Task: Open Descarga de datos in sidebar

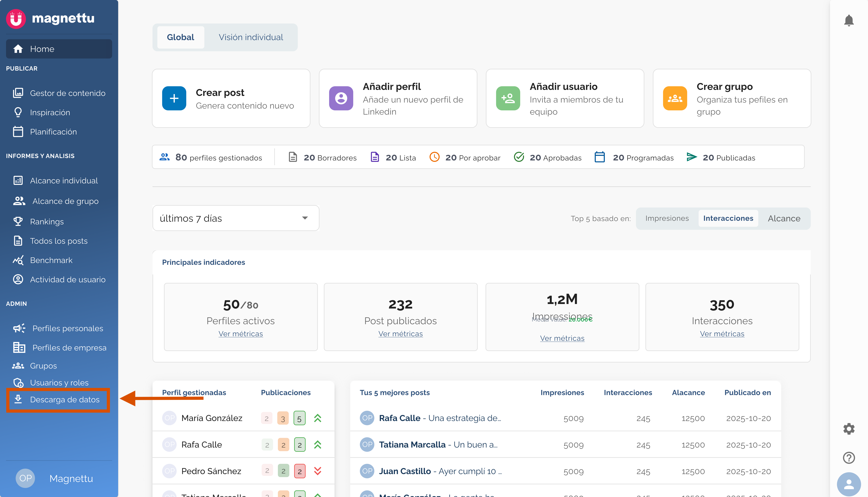Action: coord(64,399)
